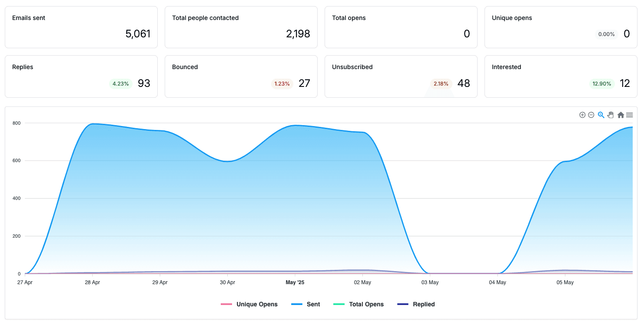Click the 200 y-axis label
The height and width of the screenshot is (325, 644).
click(16, 236)
